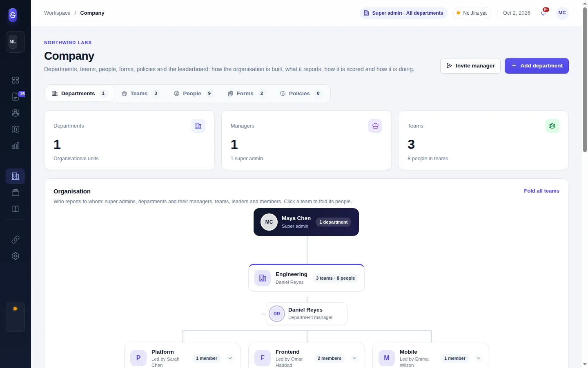
Task: Open the link integrations sidebar icon
Action: (x=16, y=240)
